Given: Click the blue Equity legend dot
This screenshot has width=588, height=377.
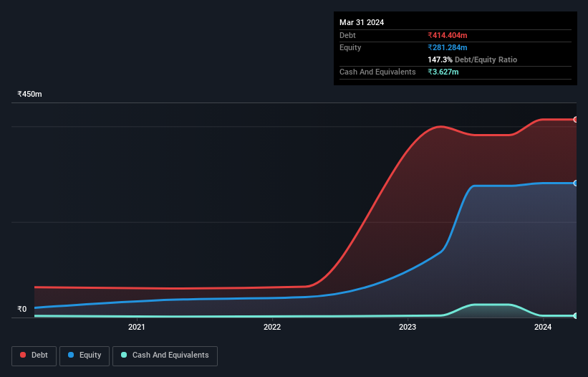Looking at the screenshot, I should tap(71, 355).
